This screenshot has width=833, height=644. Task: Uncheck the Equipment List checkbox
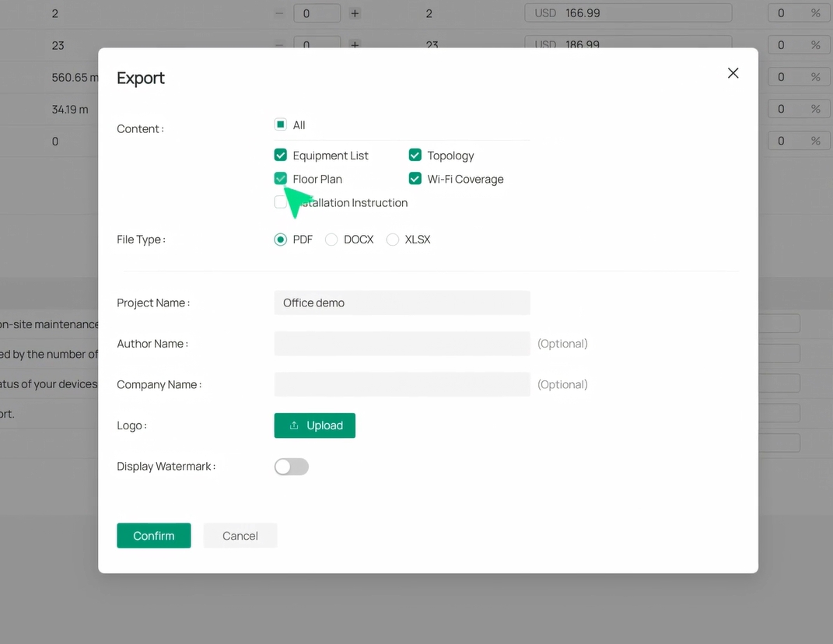[x=281, y=156]
